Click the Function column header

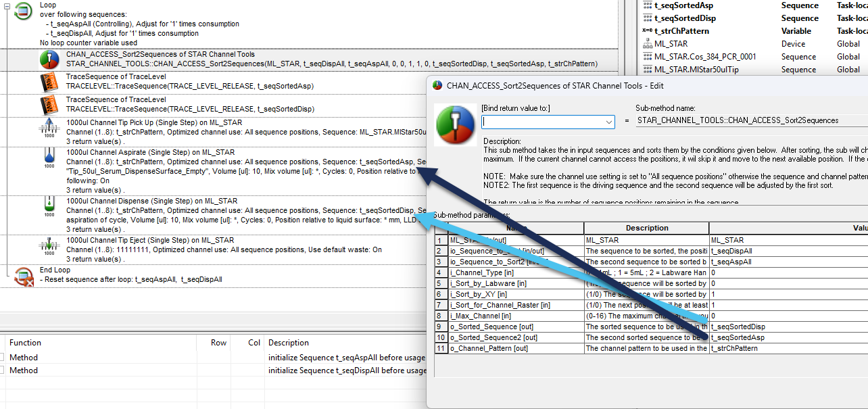26,343
